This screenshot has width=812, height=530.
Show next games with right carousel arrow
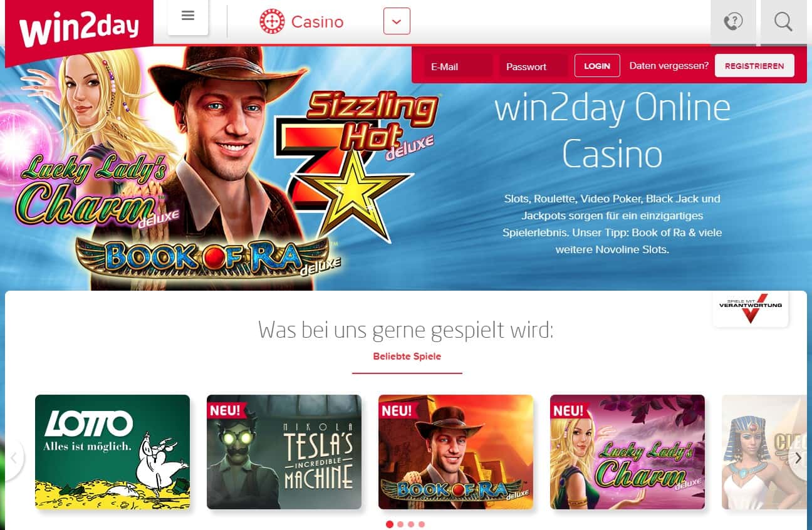(799, 458)
